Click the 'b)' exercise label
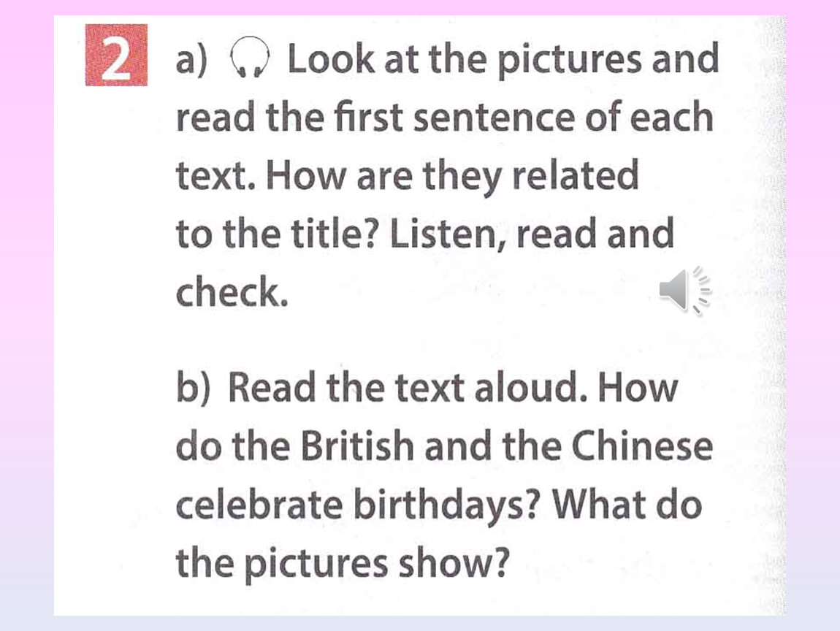 click(x=193, y=387)
